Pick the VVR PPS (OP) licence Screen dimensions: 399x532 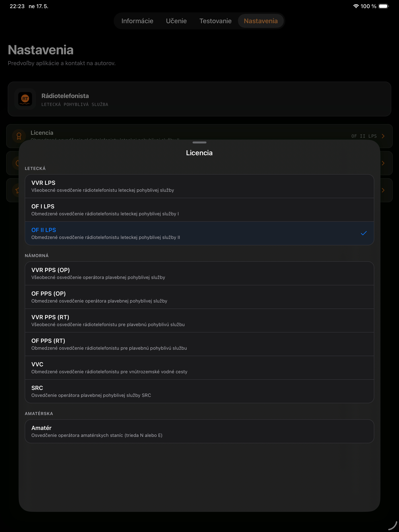[199, 274]
